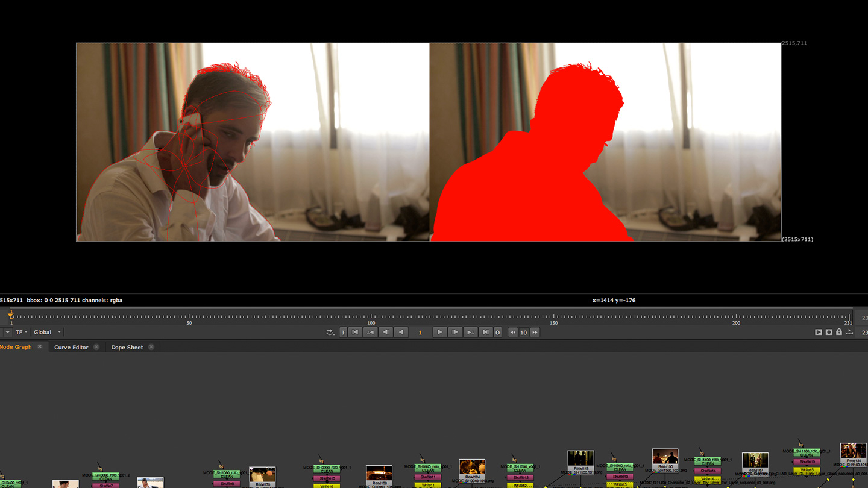Open the TF timeline format dropdown

(21, 332)
